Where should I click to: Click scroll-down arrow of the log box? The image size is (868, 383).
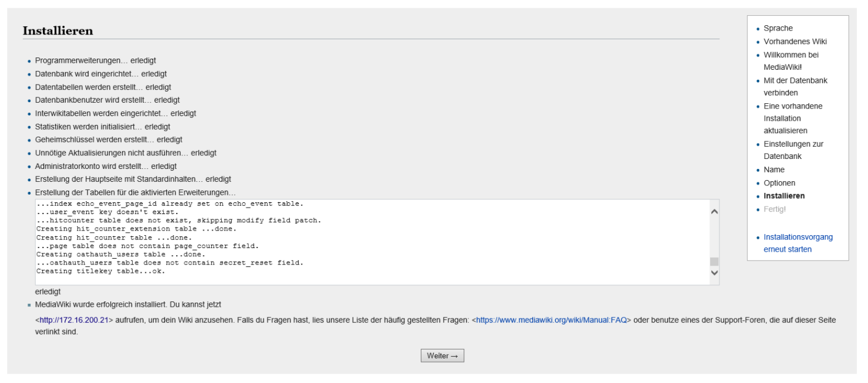click(x=714, y=273)
